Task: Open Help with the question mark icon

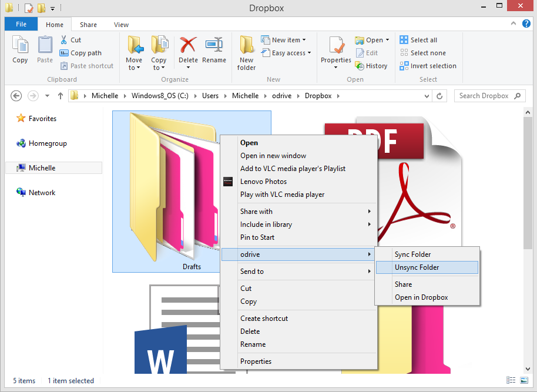Action: click(x=526, y=24)
